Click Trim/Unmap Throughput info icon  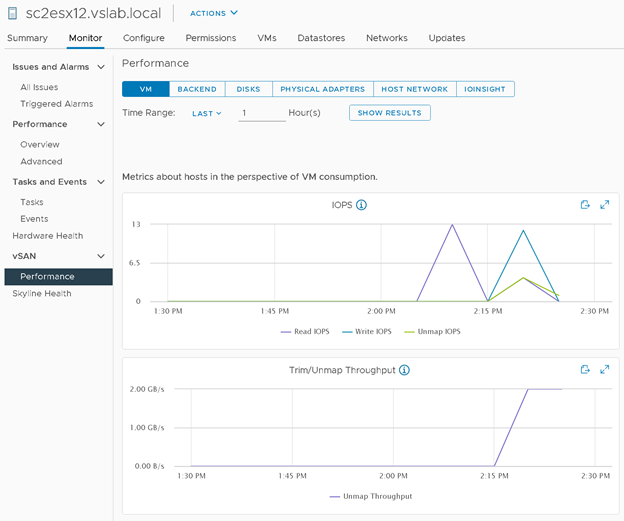pyautogui.click(x=405, y=370)
